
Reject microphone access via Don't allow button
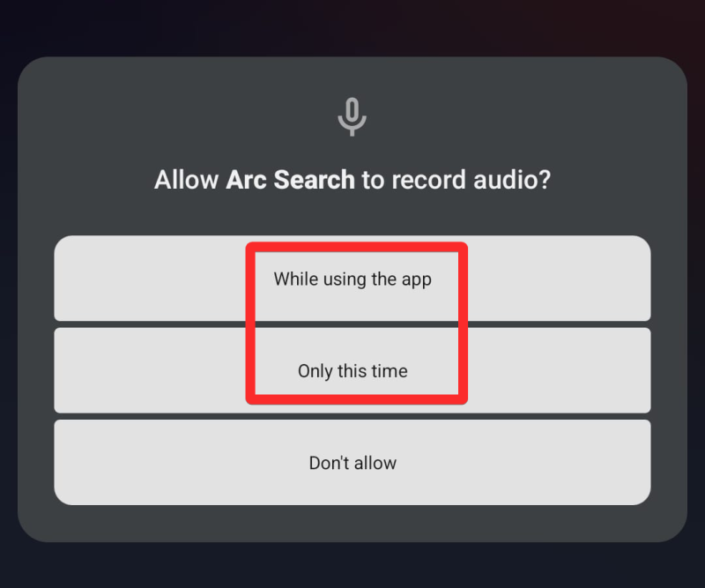tap(352, 463)
